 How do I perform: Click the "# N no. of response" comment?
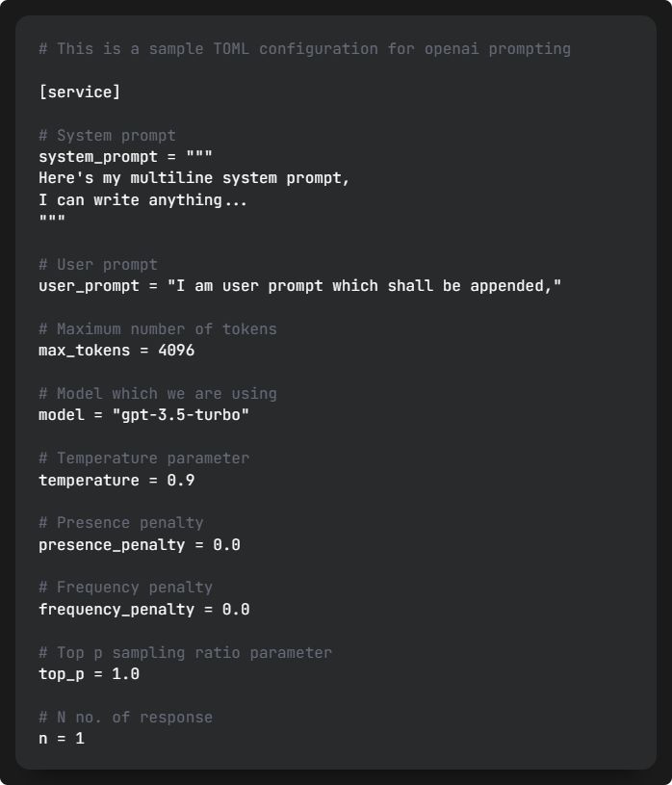(125, 718)
